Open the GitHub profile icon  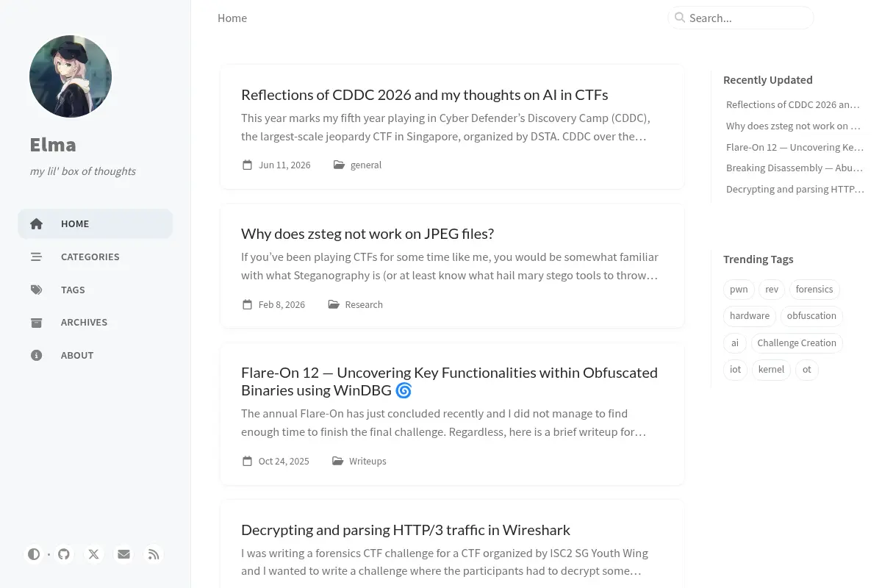pyautogui.click(x=64, y=554)
